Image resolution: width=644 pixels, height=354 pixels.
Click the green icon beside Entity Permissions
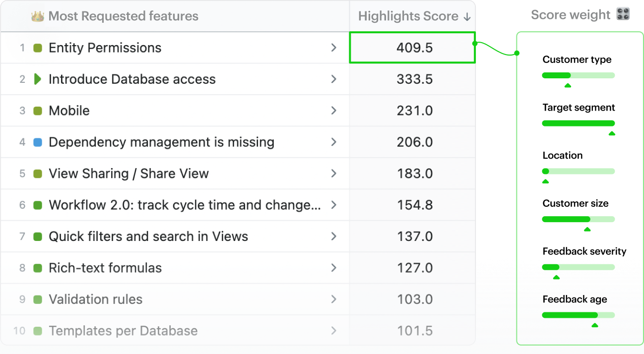click(38, 48)
